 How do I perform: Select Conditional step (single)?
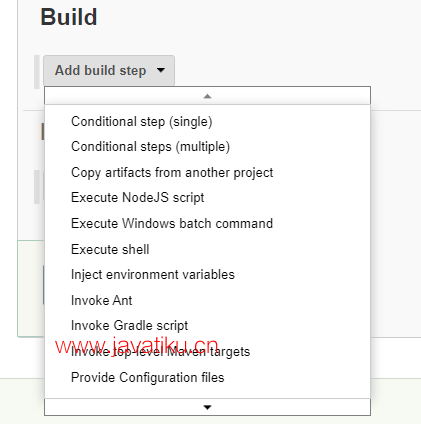(142, 122)
